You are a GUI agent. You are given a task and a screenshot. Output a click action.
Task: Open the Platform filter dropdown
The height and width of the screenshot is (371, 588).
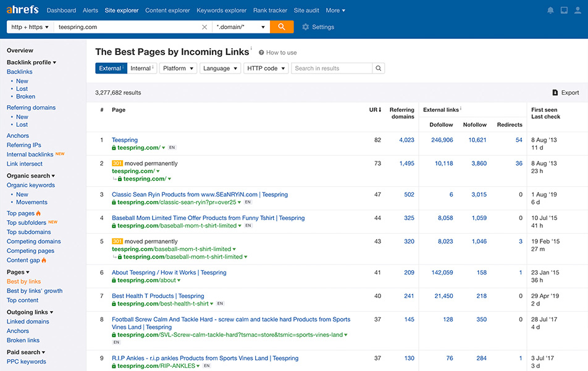[x=178, y=68]
